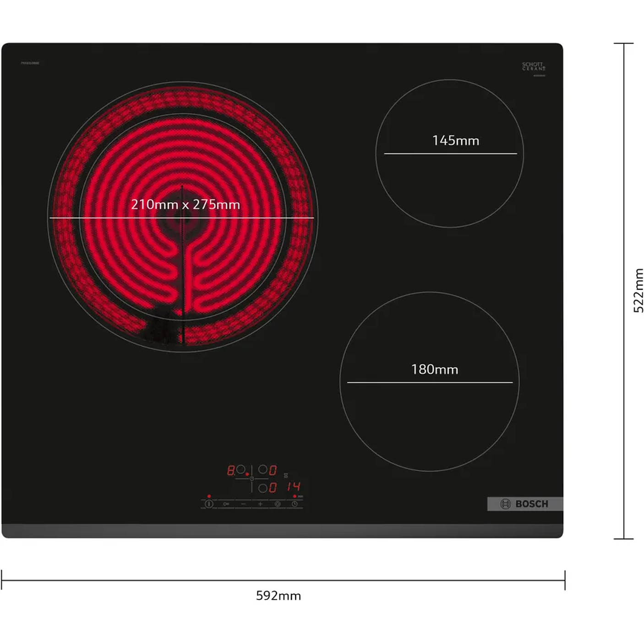Click the red heat level 8 display
This screenshot has width=644, height=644.
click(231, 470)
